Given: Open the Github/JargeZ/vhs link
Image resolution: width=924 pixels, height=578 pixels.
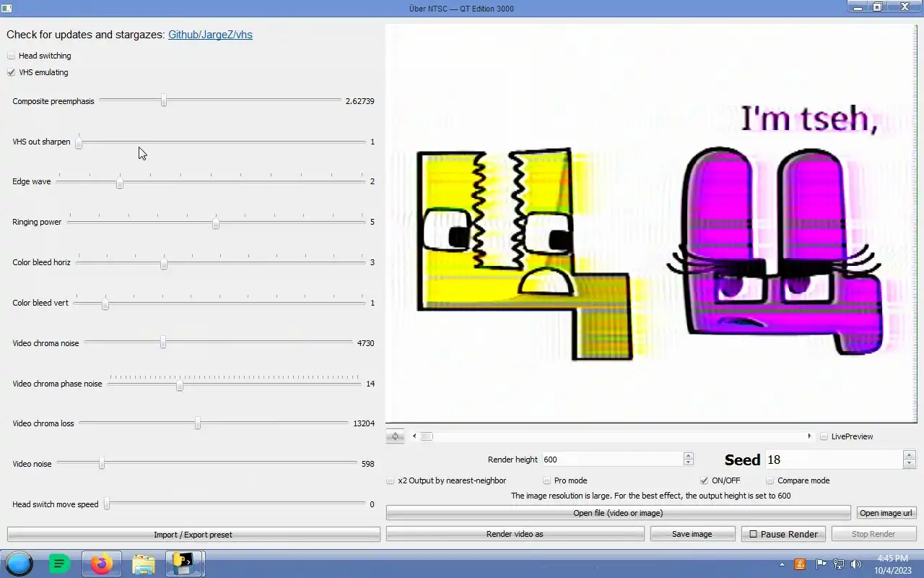Looking at the screenshot, I should click(210, 35).
